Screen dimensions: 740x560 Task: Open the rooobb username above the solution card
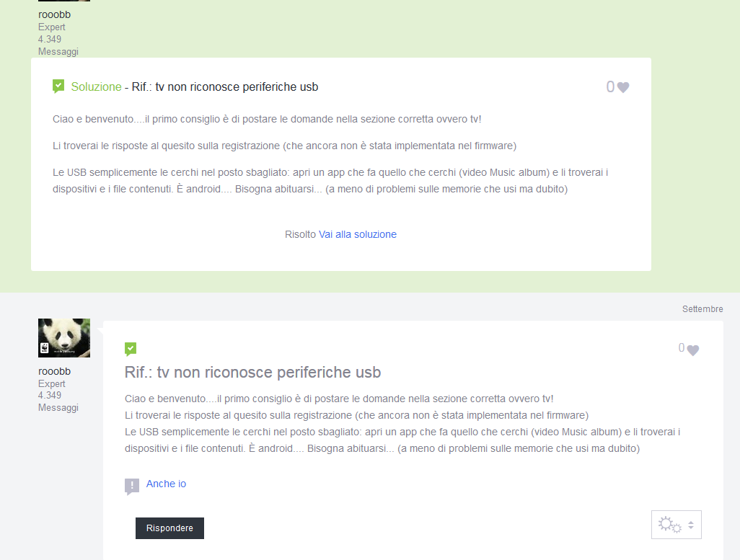pyautogui.click(x=54, y=14)
